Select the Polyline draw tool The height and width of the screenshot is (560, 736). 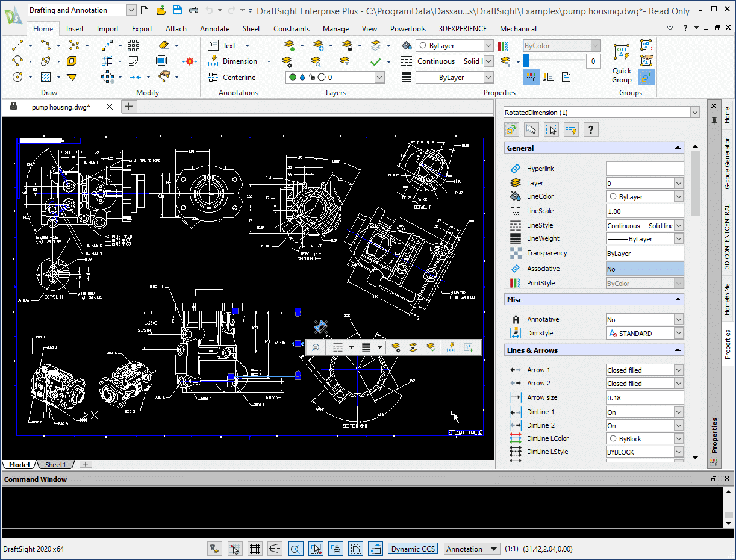coord(46,45)
